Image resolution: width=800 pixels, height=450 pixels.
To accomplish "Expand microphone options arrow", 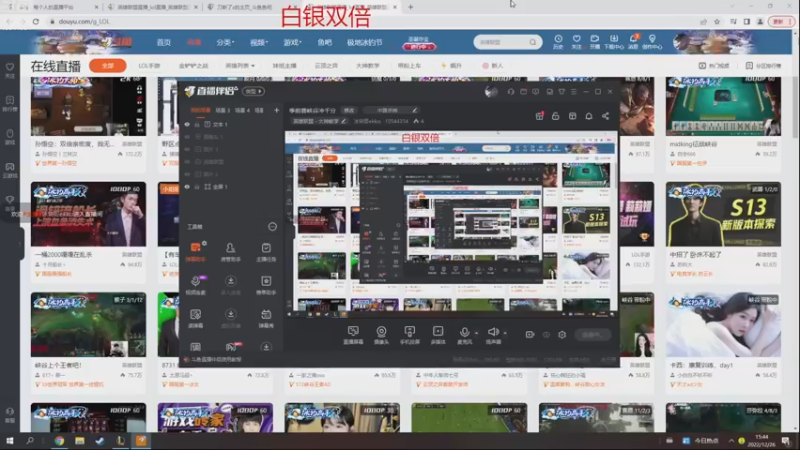I will [477, 333].
